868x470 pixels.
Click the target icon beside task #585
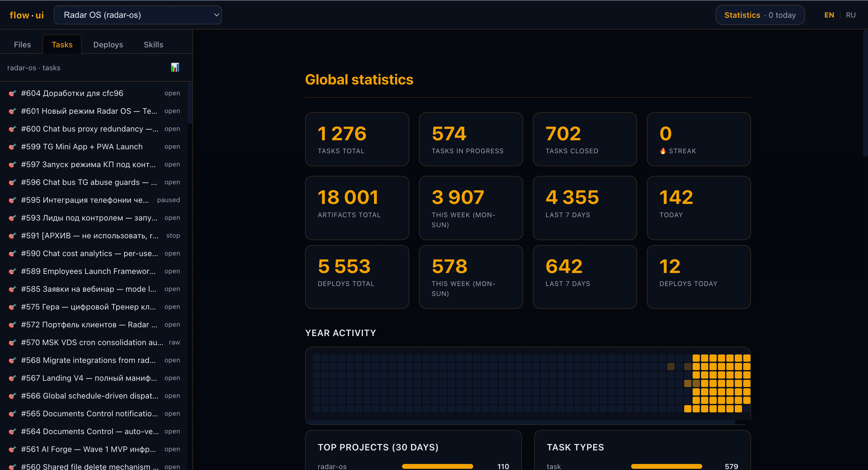(12, 289)
